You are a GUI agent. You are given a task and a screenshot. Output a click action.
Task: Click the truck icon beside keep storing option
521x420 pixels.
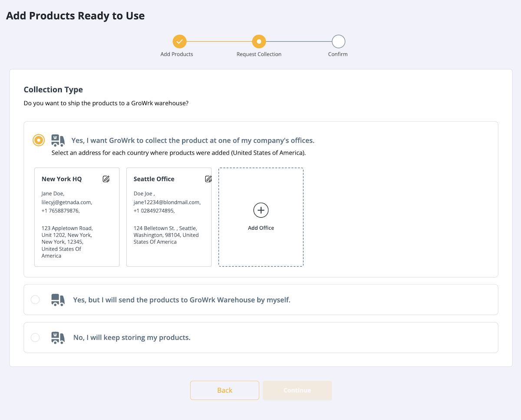tap(58, 338)
